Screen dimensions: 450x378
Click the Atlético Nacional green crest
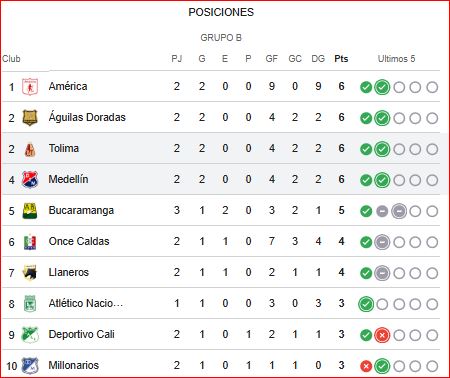click(x=30, y=304)
